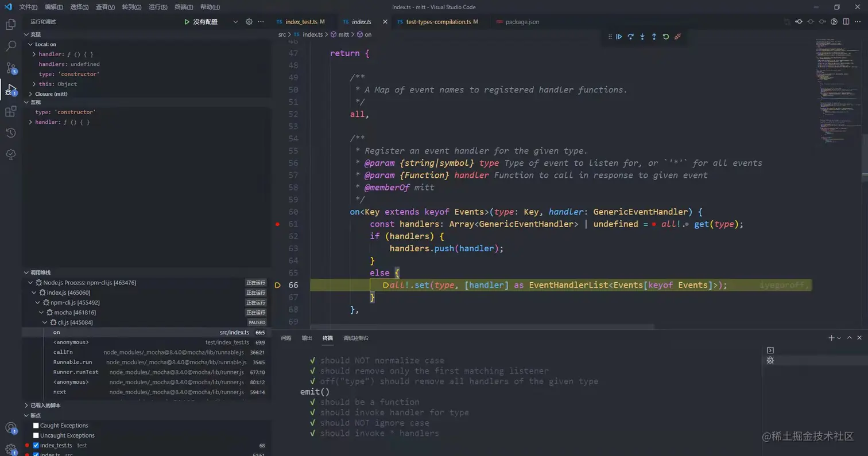Screen dimensions: 868x456
Task: Go to previous change in editor title bar
Action: click(x=799, y=22)
